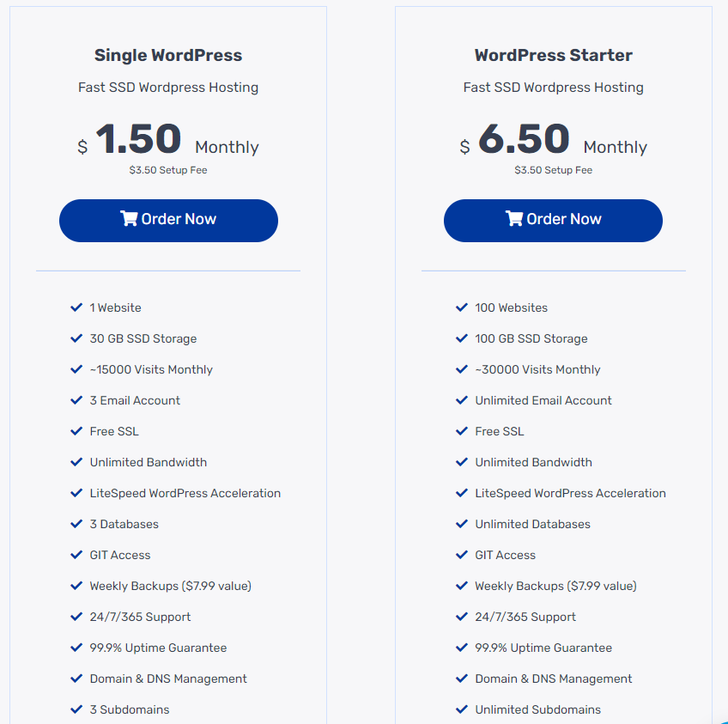Viewport: 728px width, 724px height.
Task: Click LiteSpeed WordPress Acceleration in Single plan
Action: pos(185,493)
